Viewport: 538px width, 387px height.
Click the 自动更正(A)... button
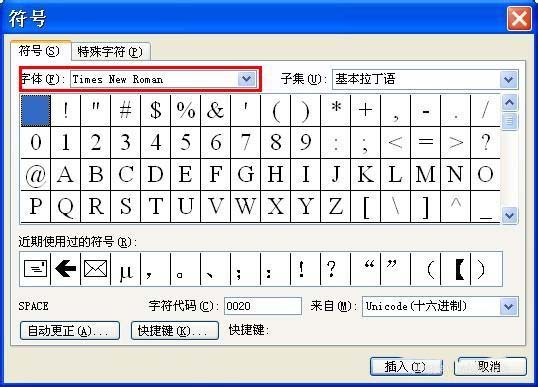tap(70, 331)
